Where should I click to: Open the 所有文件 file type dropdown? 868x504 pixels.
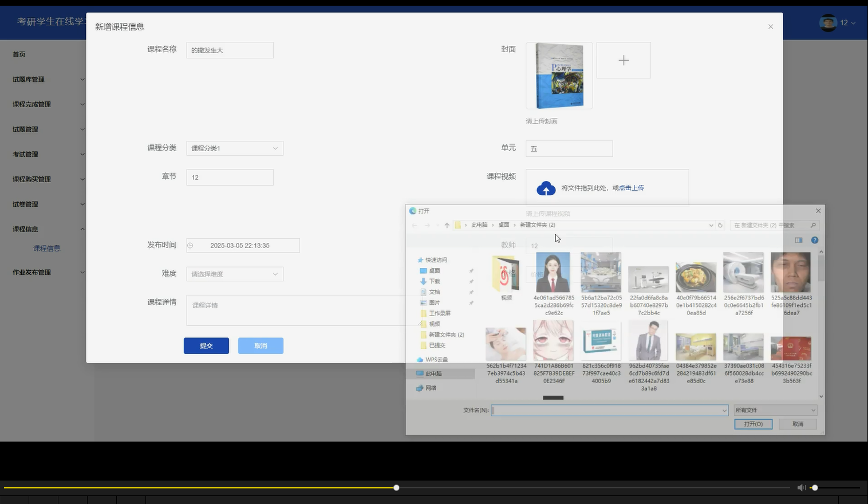pos(775,410)
